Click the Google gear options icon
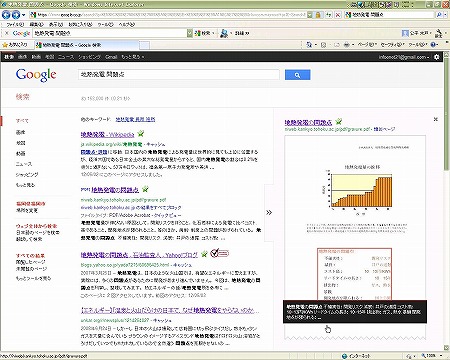Screen dimensions: 450x360 click(437, 57)
